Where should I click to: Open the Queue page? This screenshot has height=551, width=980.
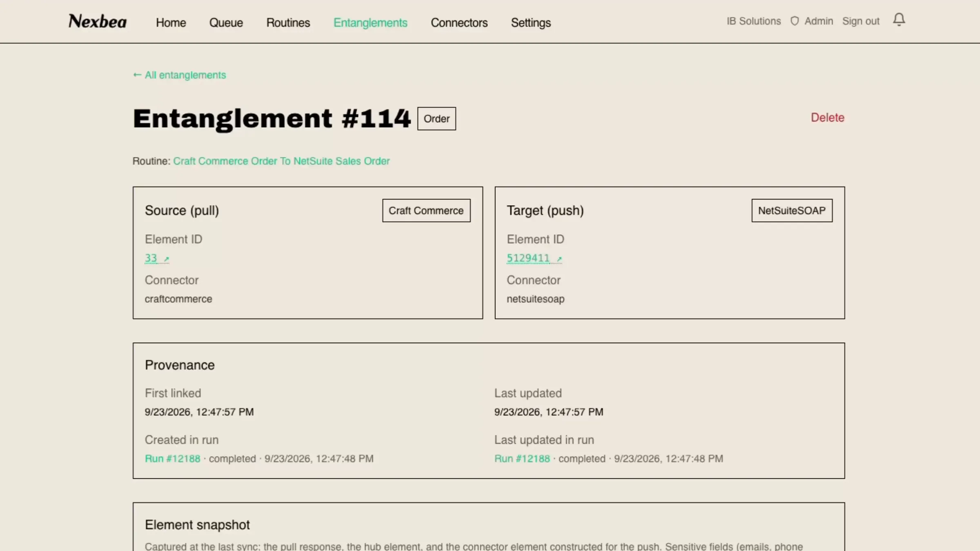tap(226, 23)
